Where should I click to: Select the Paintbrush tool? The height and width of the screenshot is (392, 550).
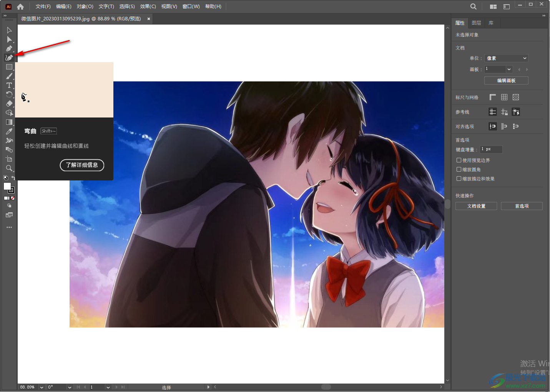[x=9, y=76]
